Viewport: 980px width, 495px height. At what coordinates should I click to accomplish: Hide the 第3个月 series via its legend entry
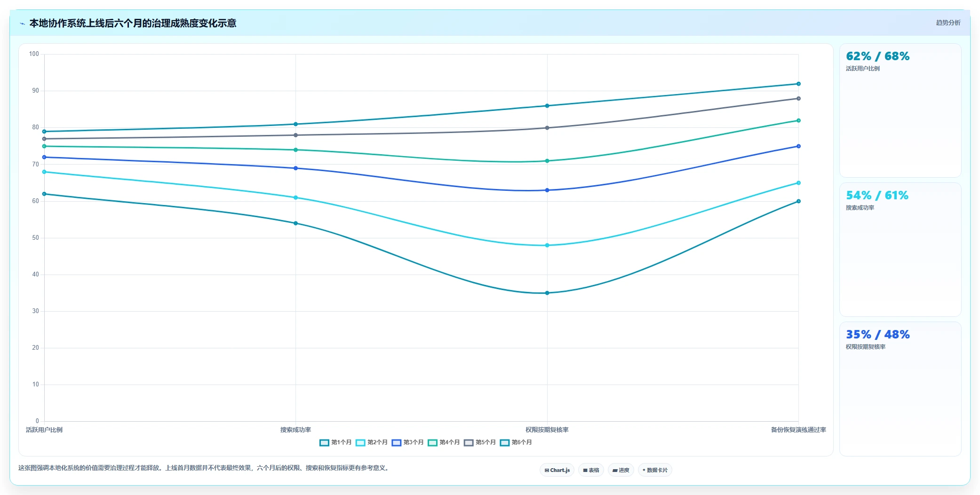click(x=407, y=442)
